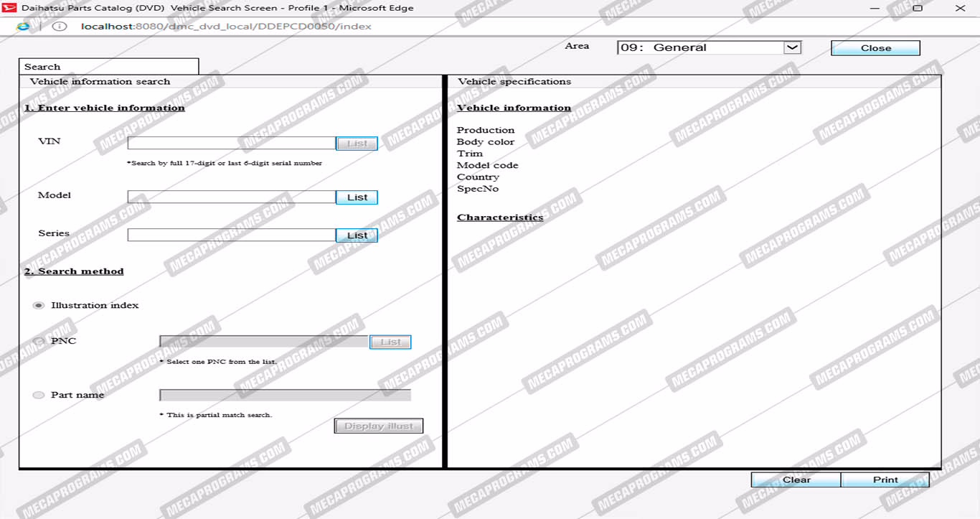The image size is (980, 519).
Task: Click the VIN 17-digit search hint text
Action: point(225,163)
